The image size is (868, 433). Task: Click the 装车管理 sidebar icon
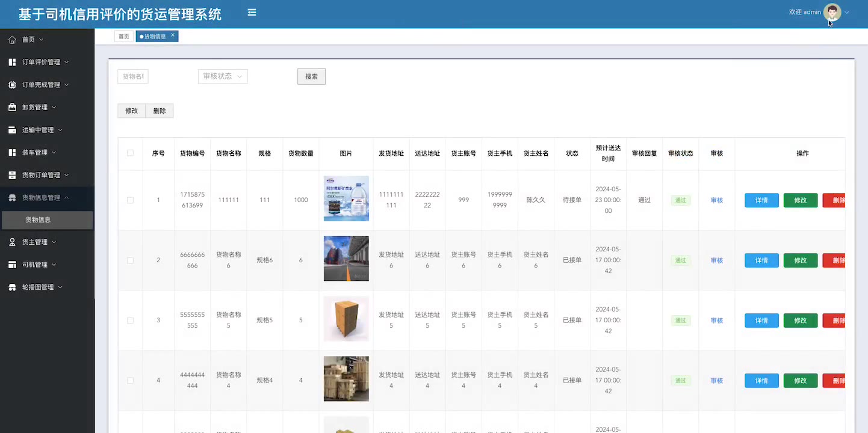(x=12, y=153)
